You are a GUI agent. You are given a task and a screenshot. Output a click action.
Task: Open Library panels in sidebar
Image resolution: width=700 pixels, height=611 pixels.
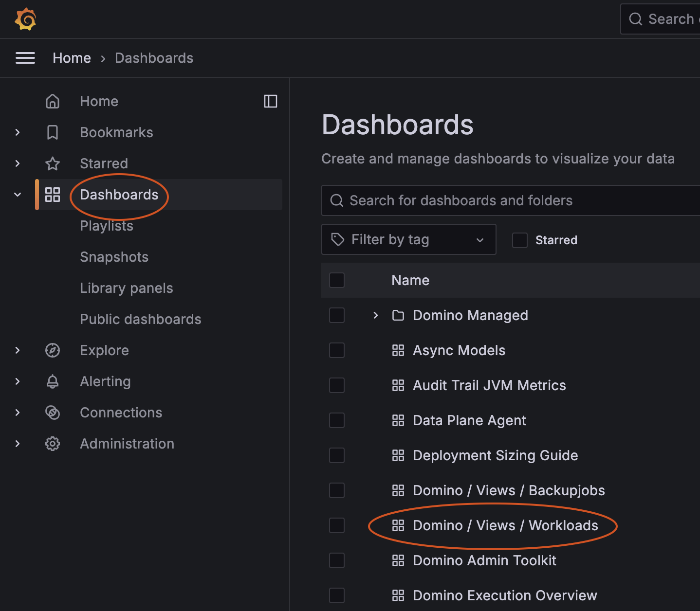[127, 288]
